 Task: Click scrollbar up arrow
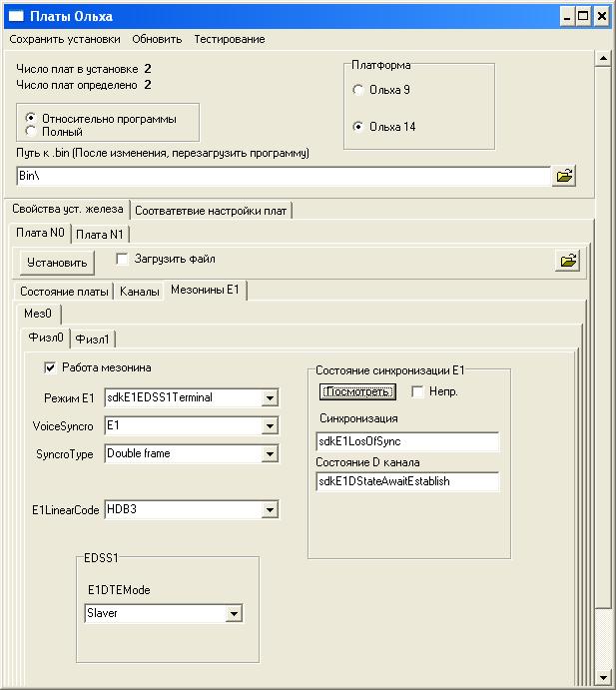[602, 59]
